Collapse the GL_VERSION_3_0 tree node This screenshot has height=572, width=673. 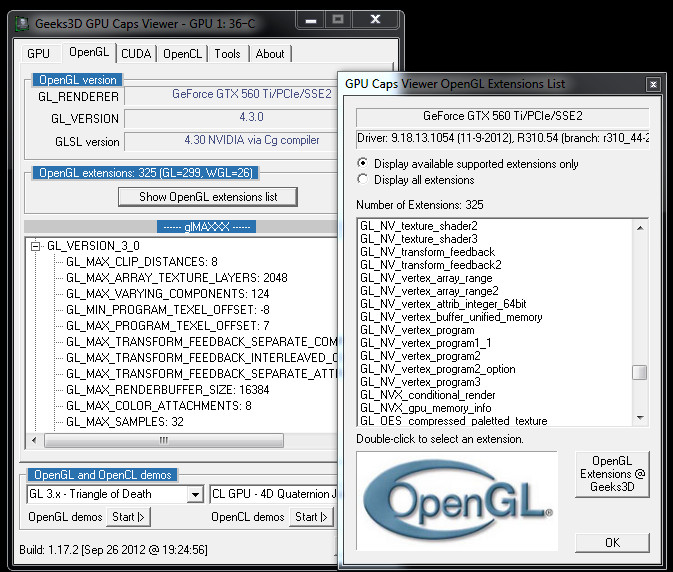coord(36,246)
